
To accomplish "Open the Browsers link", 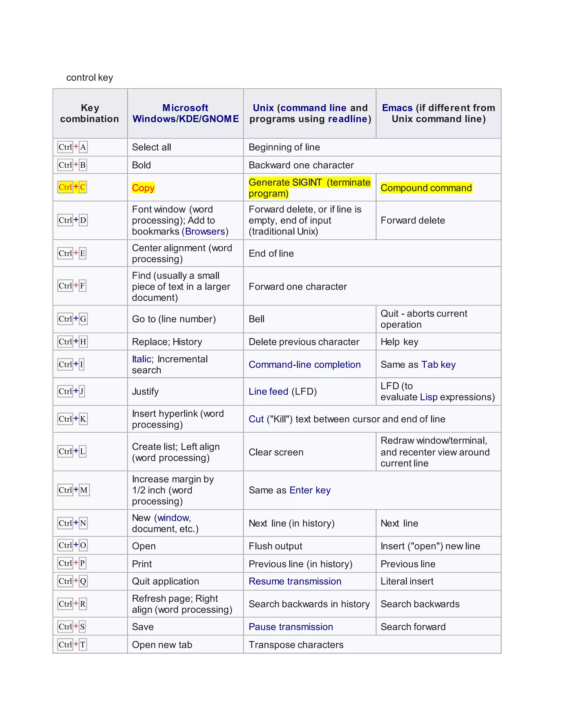I will tap(205, 231).
